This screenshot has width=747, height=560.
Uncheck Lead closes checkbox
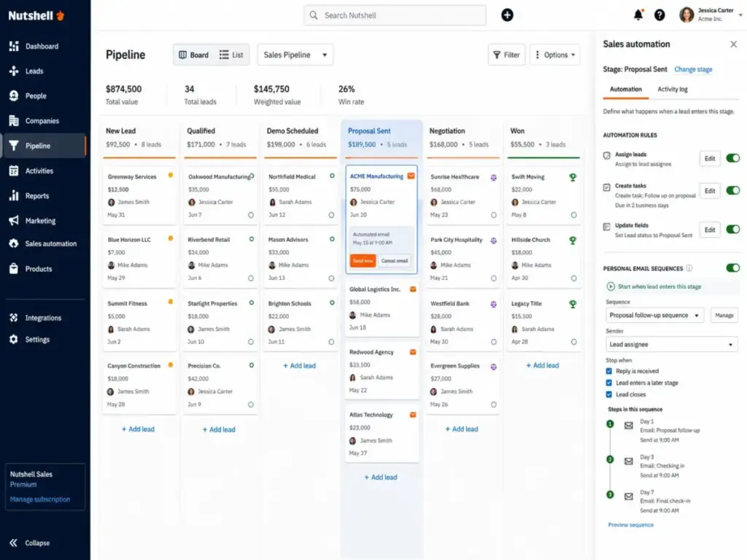609,394
